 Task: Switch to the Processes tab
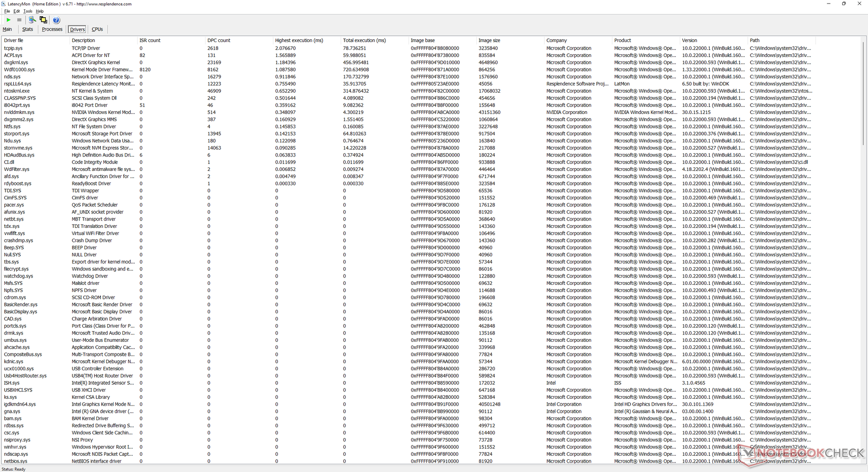(x=52, y=29)
